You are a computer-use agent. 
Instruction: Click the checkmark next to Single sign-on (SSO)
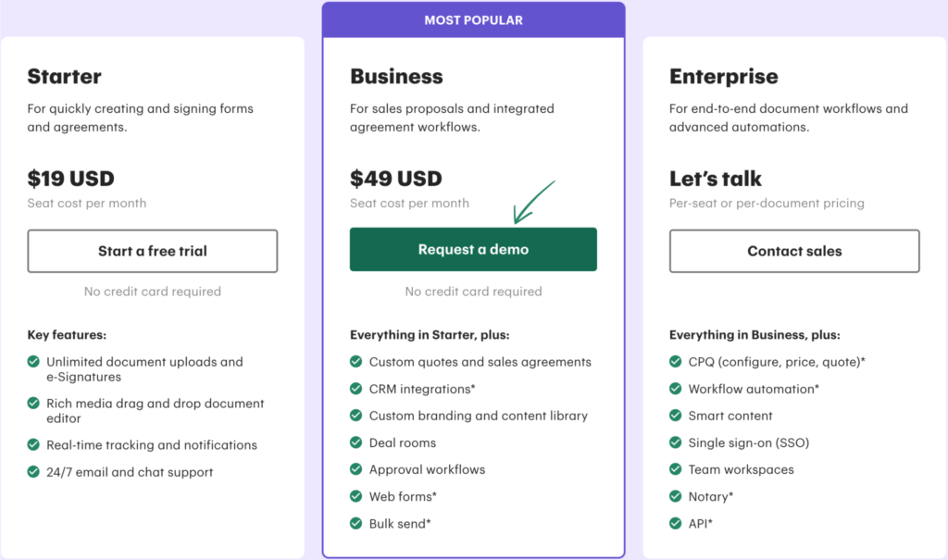pos(675,442)
